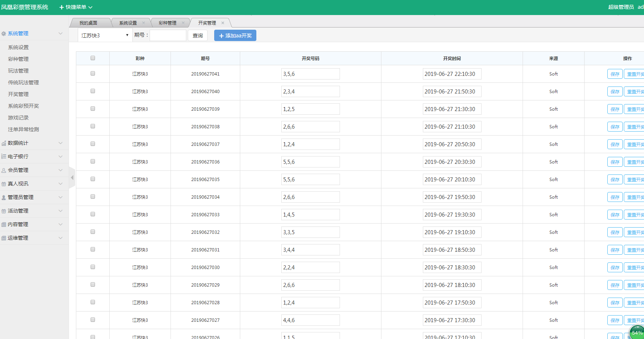Open the 快捷菜单 quick menu dropdown
This screenshot has width=644, height=339.
pyautogui.click(x=76, y=7)
